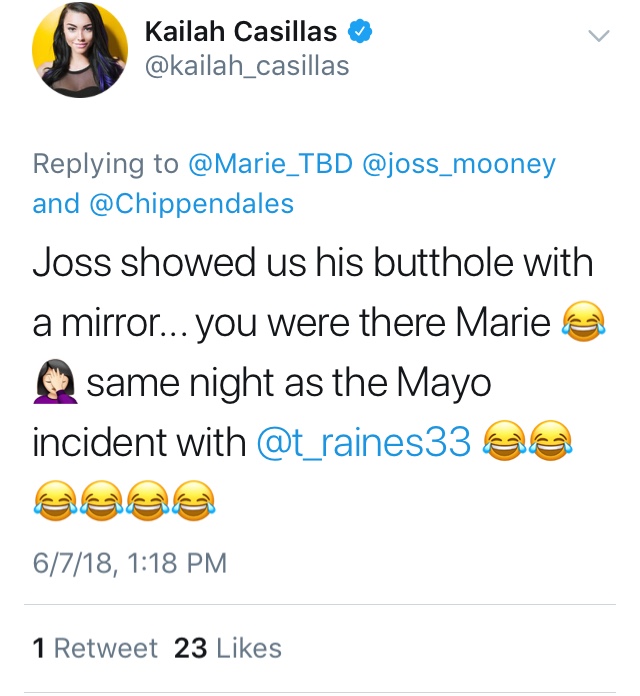
Task: Click the facepalm woman emoji
Action: [55, 381]
